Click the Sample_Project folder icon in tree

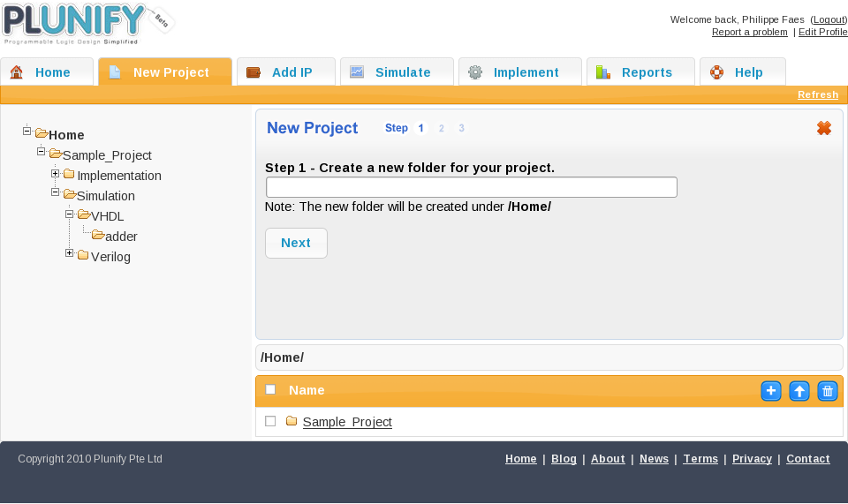[x=56, y=154]
